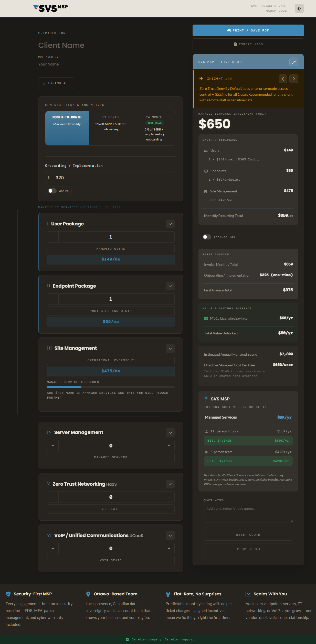Enable the Waive onboarding toggle
Viewport: 316px width, 644px height.
click(52, 191)
